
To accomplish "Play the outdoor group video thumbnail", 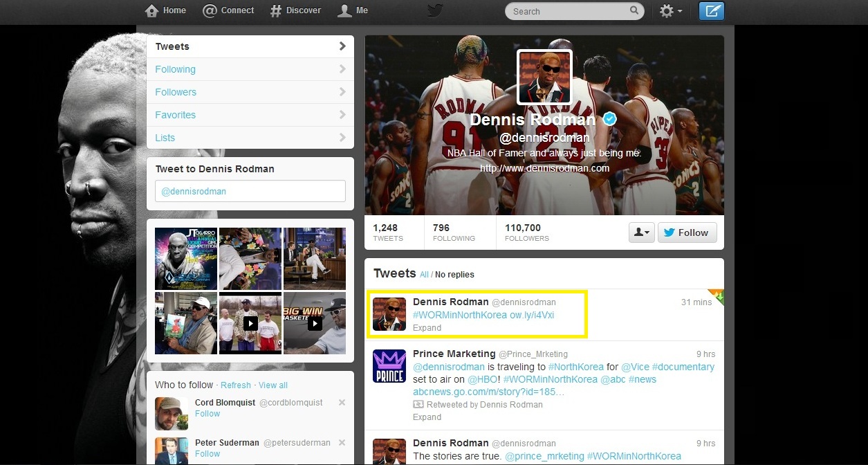I will 250,323.
